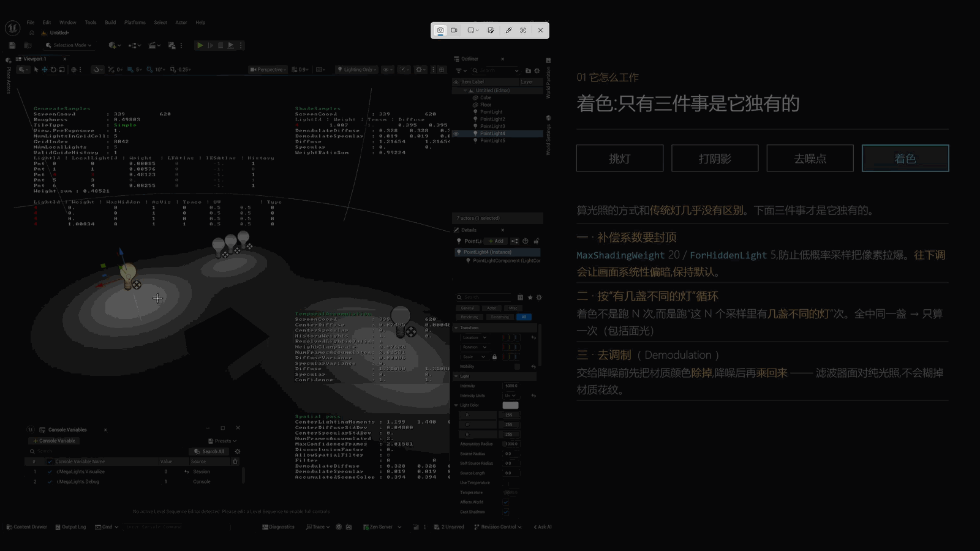Screen dimensions: 980x551
Task: Select the Rendering filter in Details
Action: [x=469, y=317]
